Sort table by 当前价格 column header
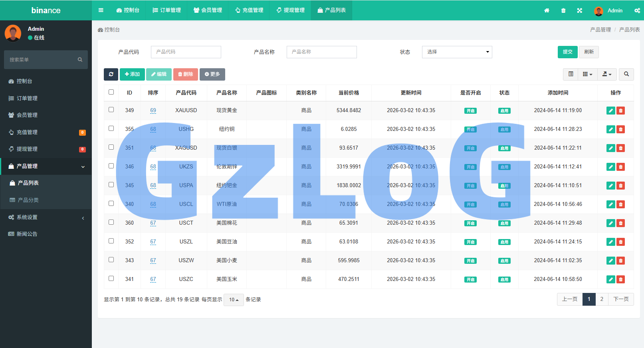Image resolution: width=644 pixels, height=348 pixels. coord(349,93)
